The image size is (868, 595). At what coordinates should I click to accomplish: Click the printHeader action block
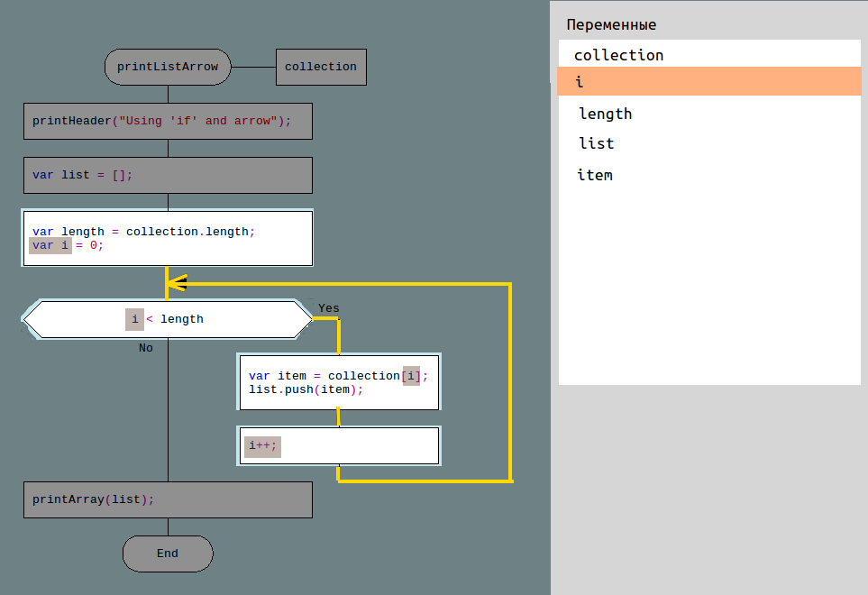(x=168, y=121)
